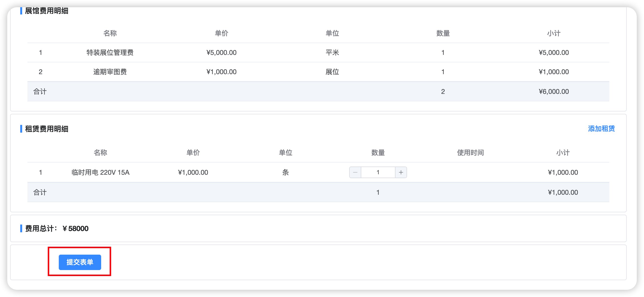644x297 pixels.
Task: Click the 合计 label in rental fee table
Action: 40,192
